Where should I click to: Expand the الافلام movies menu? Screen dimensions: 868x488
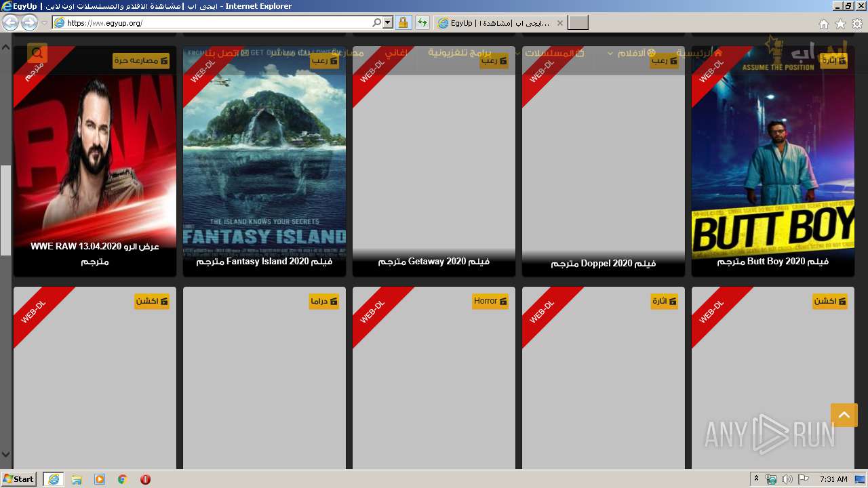(x=631, y=53)
